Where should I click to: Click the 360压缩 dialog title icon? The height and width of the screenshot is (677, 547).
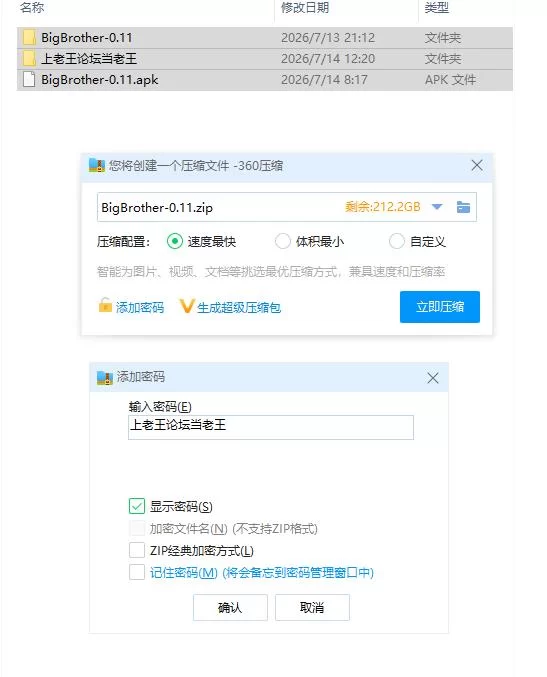pyautogui.click(x=97, y=165)
